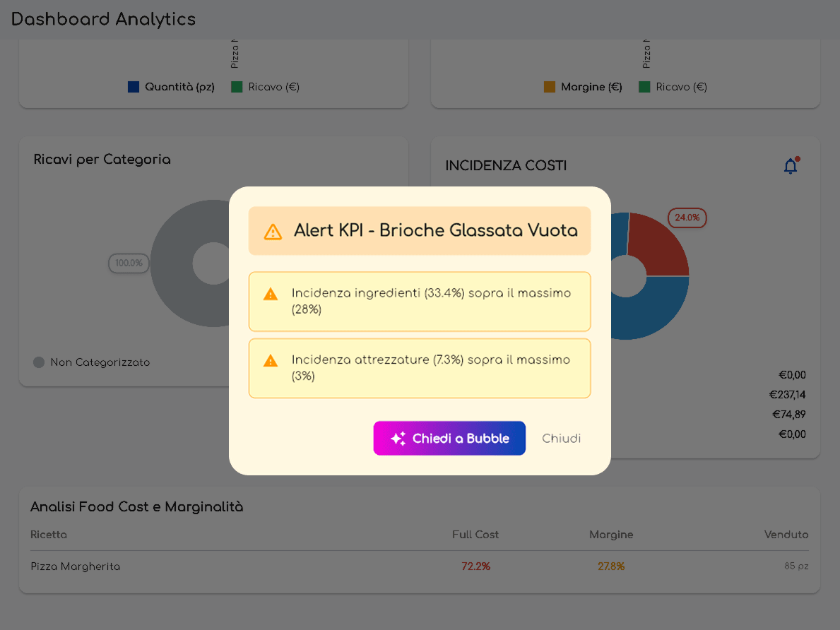Click the sparkle icon inside Chiedi a Bubble
This screenshot has height=630, width=840.
(397, 438)
